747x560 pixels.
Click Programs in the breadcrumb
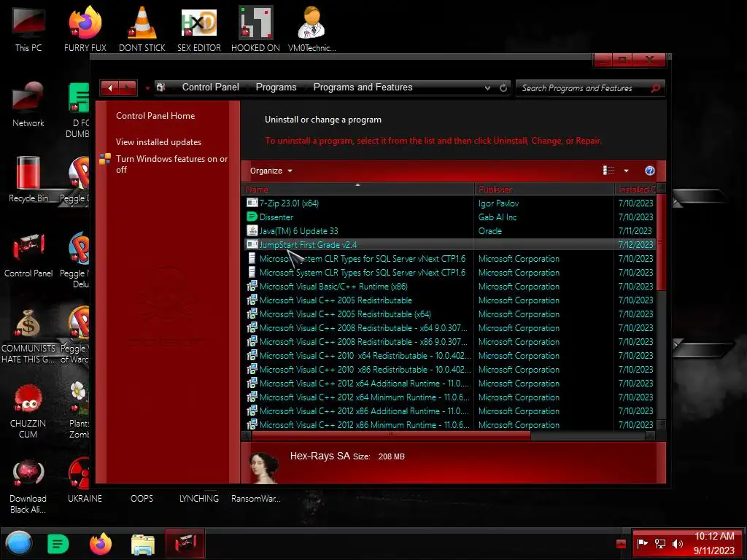(x=276, y=87)
